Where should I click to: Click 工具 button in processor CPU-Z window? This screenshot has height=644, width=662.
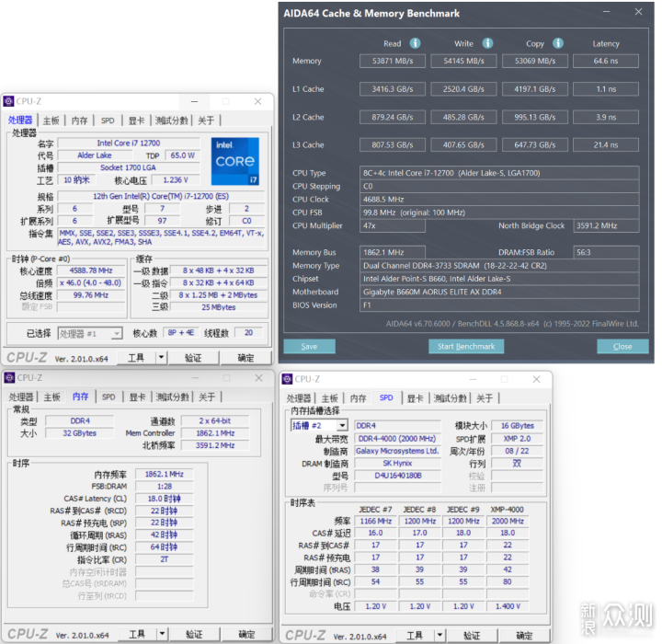click(136, 358)
